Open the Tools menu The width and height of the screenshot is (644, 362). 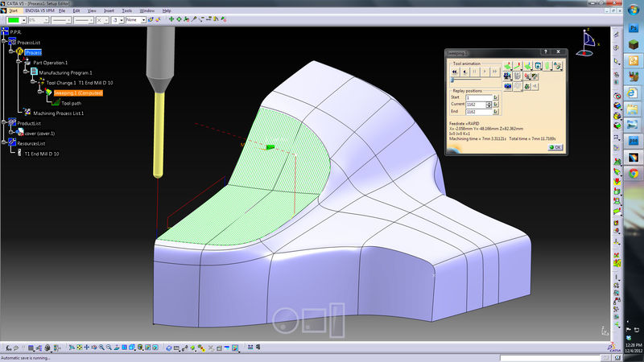click(127, 10)
